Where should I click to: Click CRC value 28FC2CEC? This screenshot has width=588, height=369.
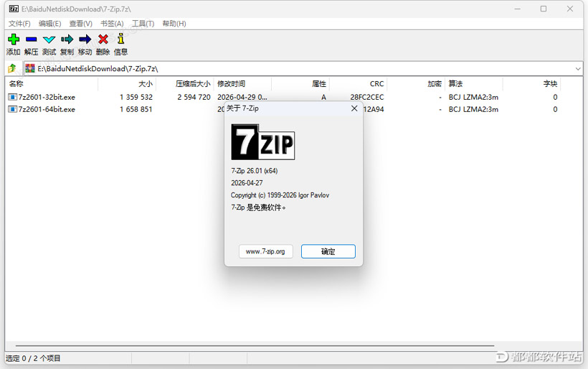(x=367, y=97)
